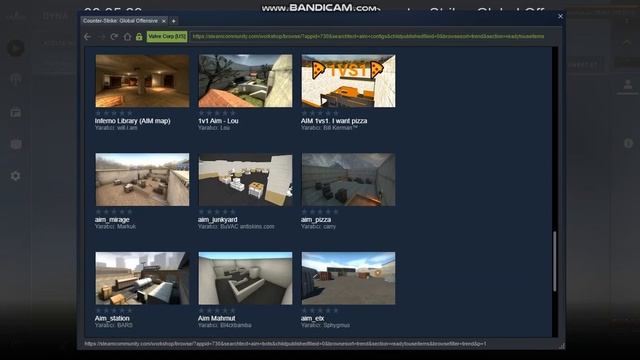Image resolution: width=640 pixels, height=360 pixels.
Task: Open the browser home page
Action: (x=127, y=37)
